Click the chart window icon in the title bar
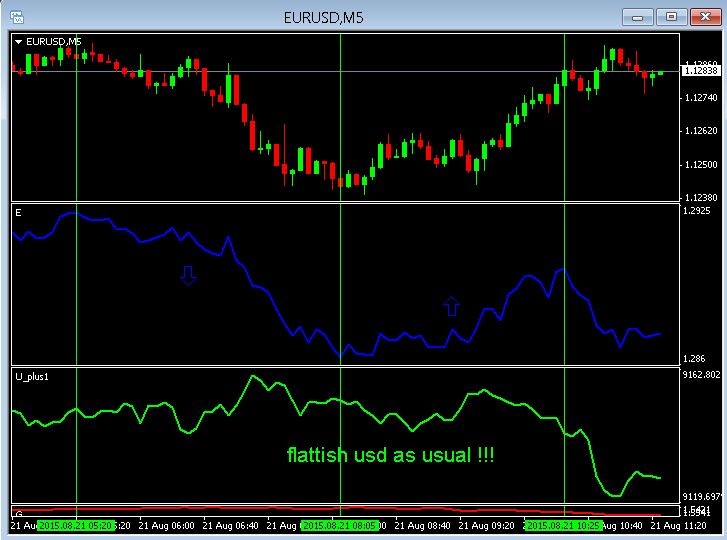 point(17,18)
